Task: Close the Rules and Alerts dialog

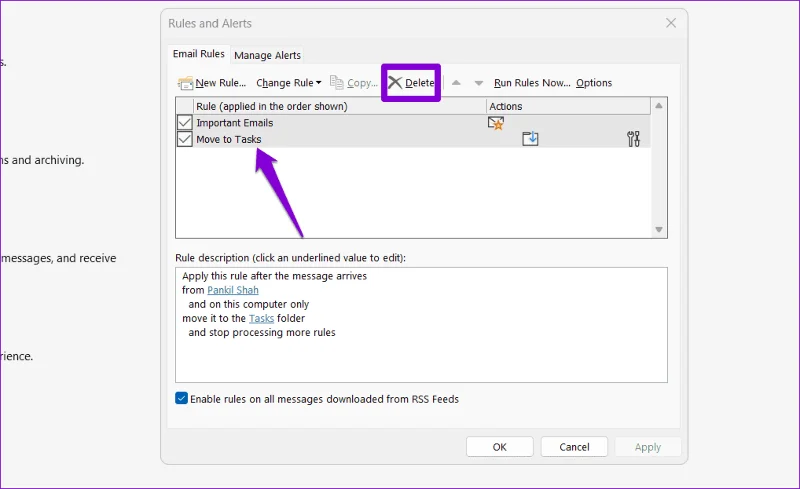Action: 671,23
